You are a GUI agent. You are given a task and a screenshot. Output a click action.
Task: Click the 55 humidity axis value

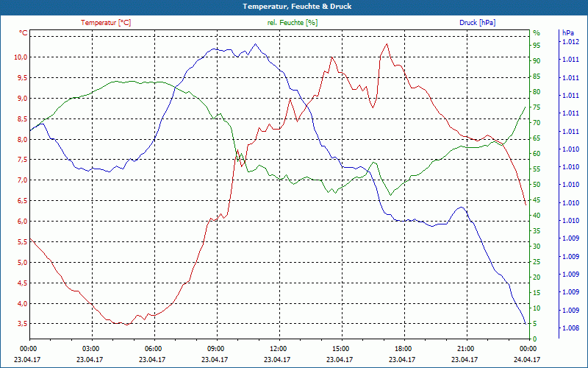click(537, 169)
